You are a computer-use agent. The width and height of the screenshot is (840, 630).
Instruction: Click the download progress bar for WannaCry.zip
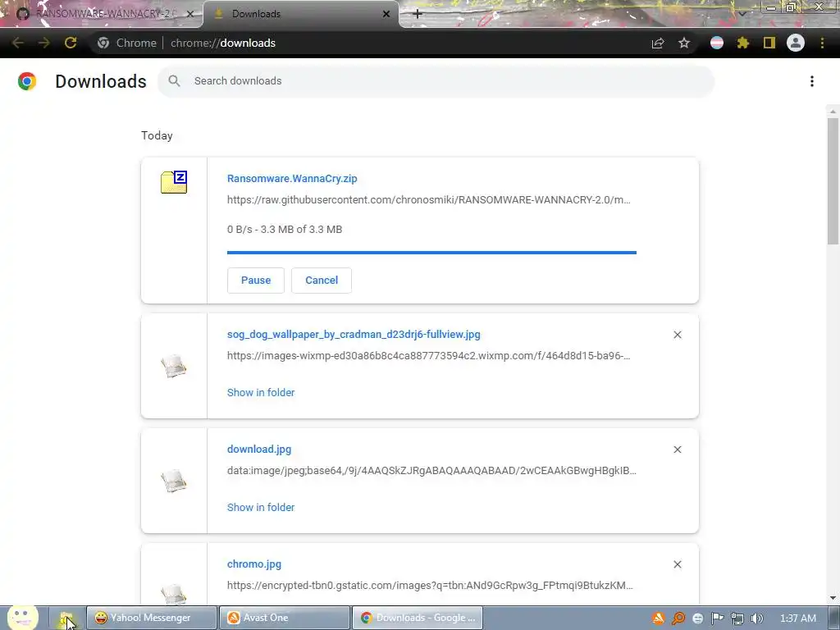(431, 253)
